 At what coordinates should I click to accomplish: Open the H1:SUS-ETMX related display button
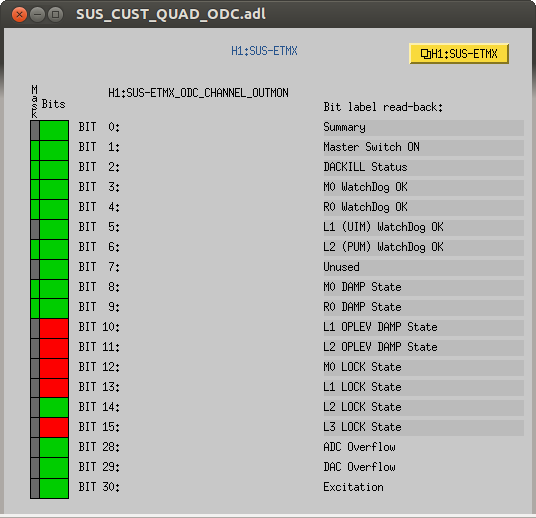[459, 54]
